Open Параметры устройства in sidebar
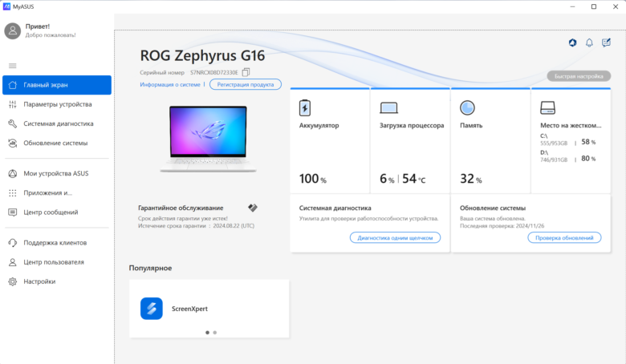This screenshot has width=626, height=364. [57, 104]
